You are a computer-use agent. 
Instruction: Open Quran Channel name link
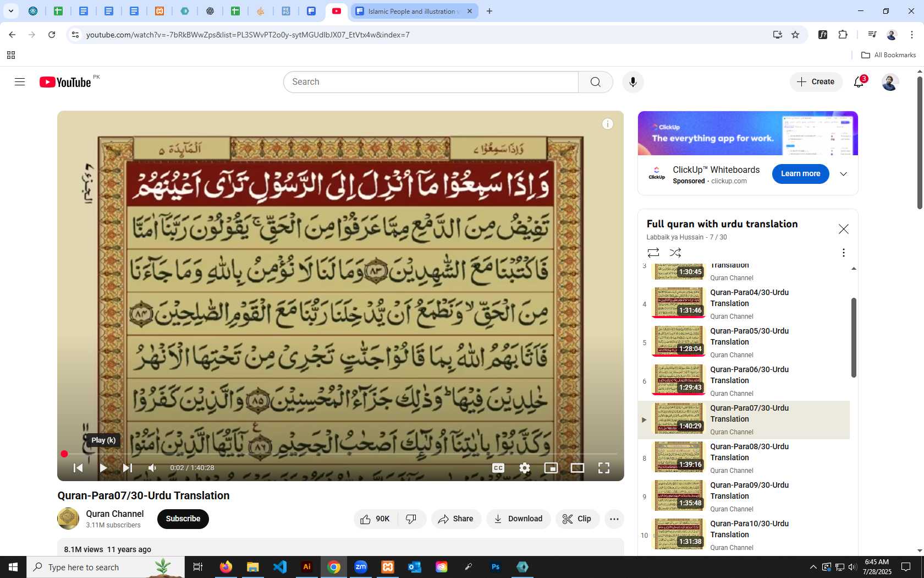coord(114,514)
